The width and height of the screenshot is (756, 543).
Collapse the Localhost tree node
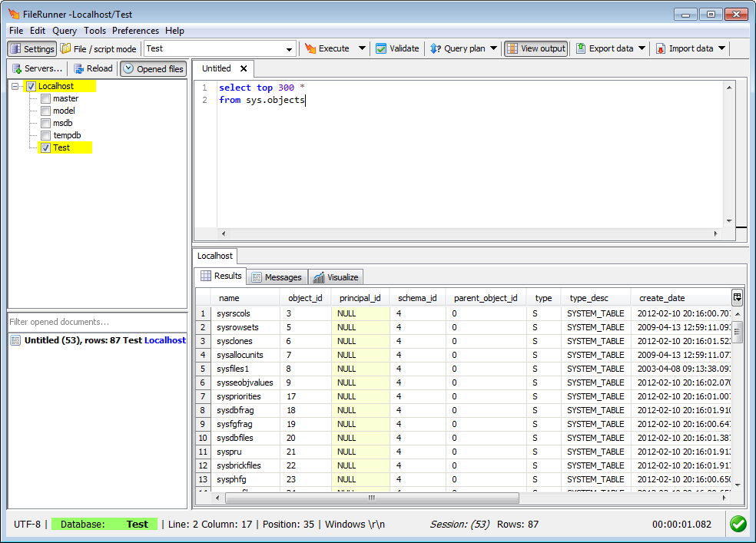coord(16,87)
